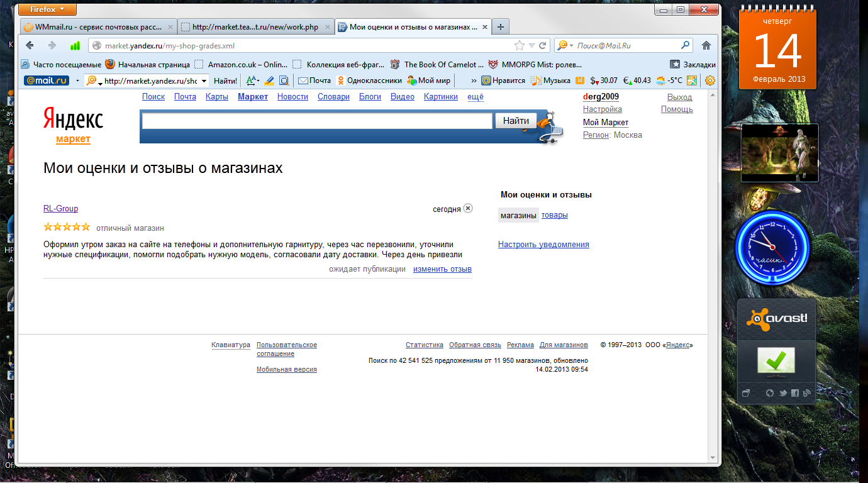Click the Avast widget resize icon

tap(746, 393)
